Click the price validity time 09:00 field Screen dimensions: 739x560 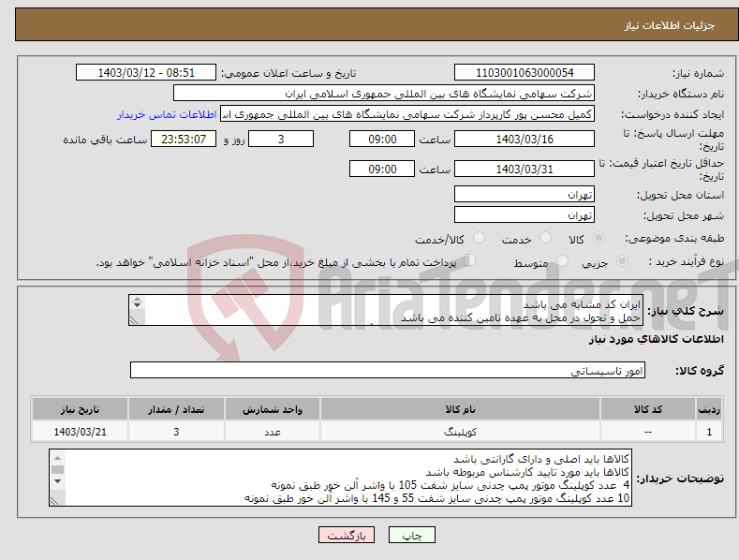382,169
